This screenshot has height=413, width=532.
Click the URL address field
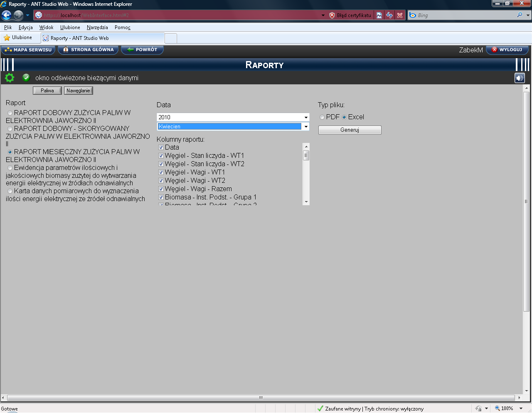coord(181,15)
